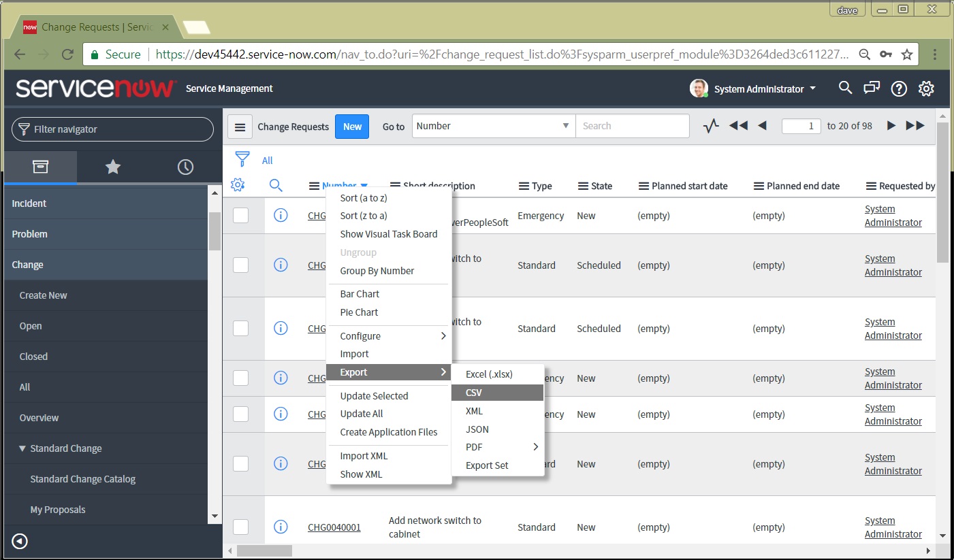The height and width of the screenshot is (560, 954).
Task: Open the Connect chat sidebar icon
Action: (x=872, y=88)
